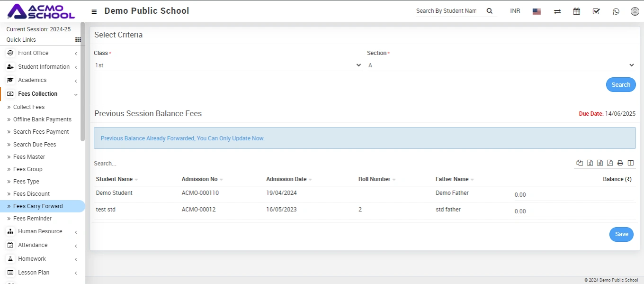Open the Section dropdown
The image size is (644, 284).
[x=501, y=65]
